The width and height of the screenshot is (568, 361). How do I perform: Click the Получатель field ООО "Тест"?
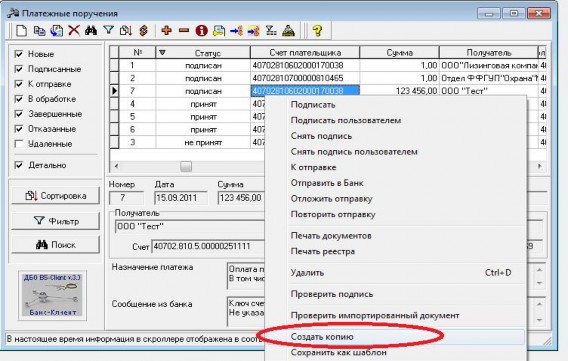pyautogui.click(x=190, y=227)
